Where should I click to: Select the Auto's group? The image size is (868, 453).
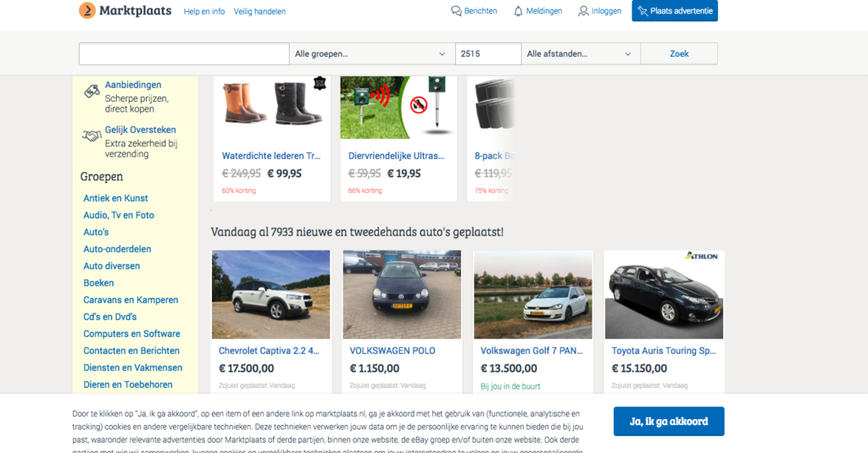pos(96,232)
